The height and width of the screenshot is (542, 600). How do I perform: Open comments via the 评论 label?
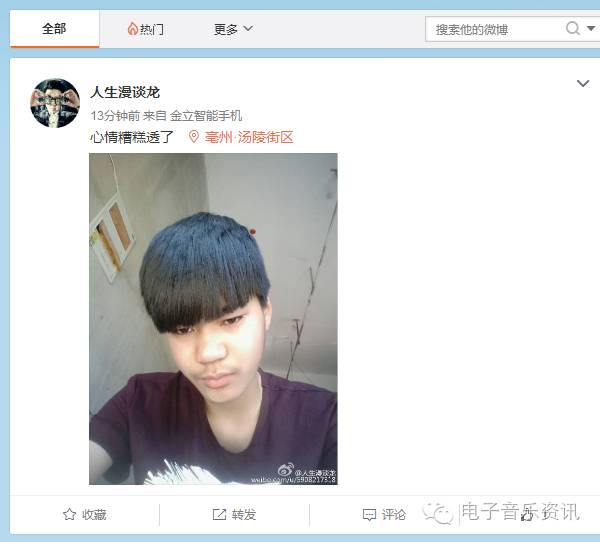coord(393,514)
